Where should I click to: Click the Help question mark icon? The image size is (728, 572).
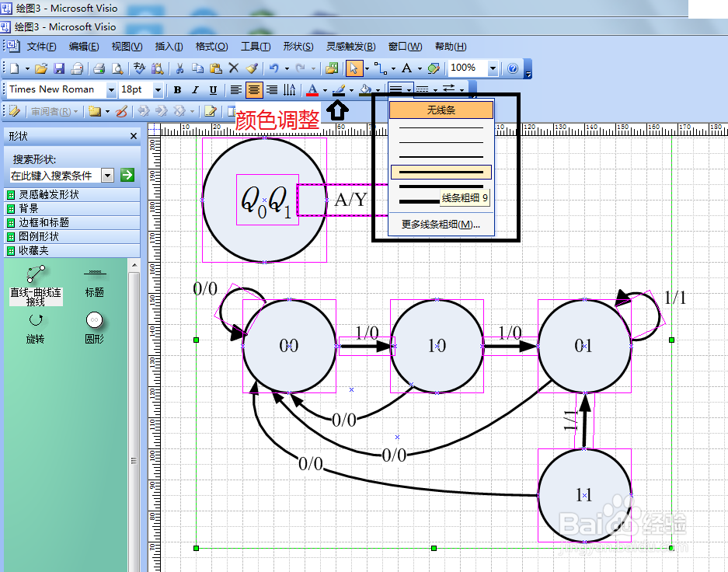point(513,68)
